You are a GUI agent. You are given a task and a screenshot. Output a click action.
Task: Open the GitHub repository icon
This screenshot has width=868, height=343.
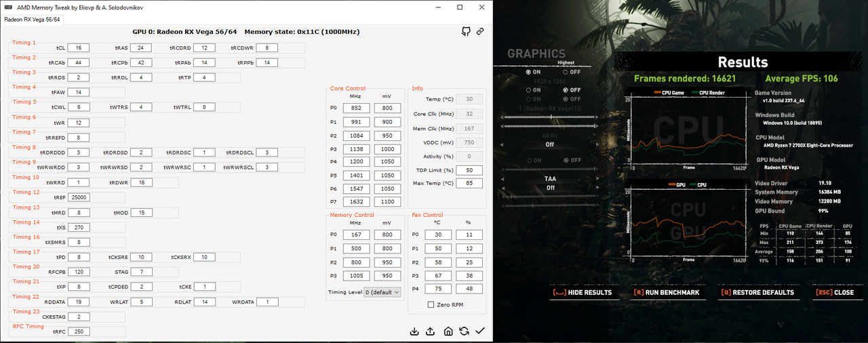point(467,31)
